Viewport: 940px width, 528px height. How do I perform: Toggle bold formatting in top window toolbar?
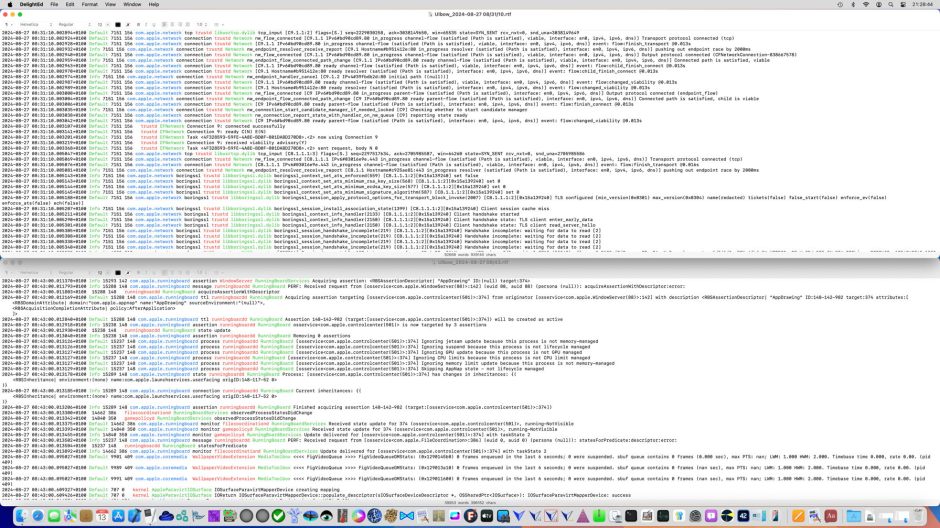point(138,25)
